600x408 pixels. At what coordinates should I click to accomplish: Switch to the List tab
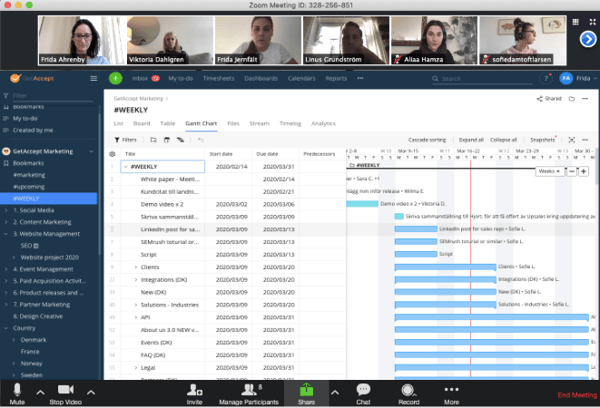point(118,123)
